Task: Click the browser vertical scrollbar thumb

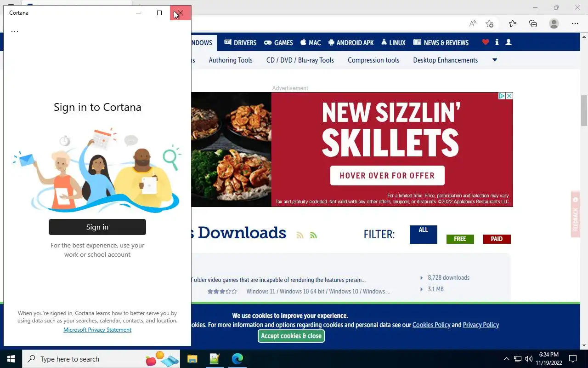Action: [584, 110]
